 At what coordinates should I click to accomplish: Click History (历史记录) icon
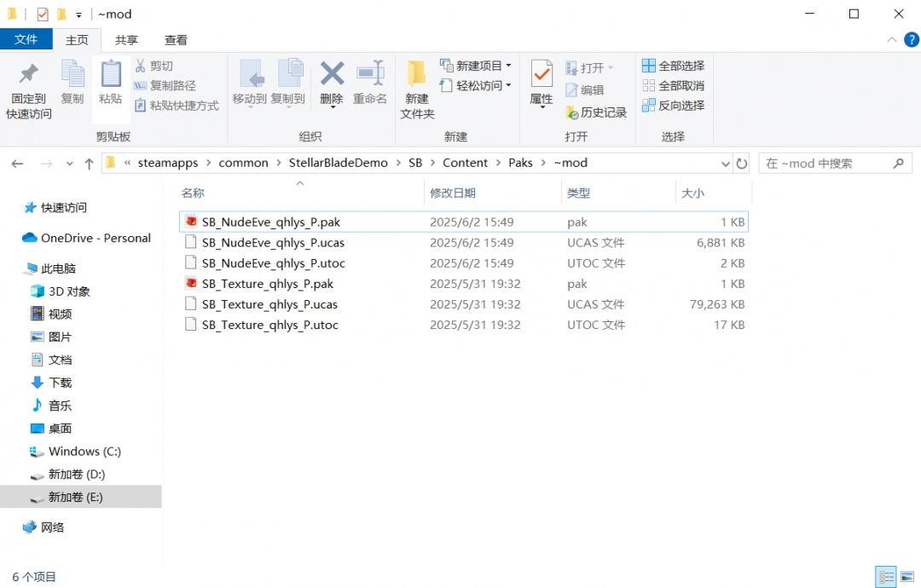[572, 112]
